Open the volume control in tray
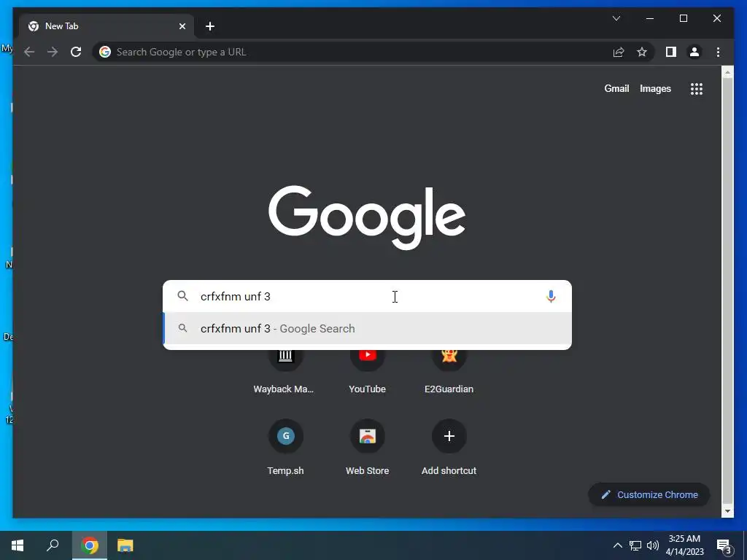Viewport: 747px width, 560px height. [x=653, y=545]
